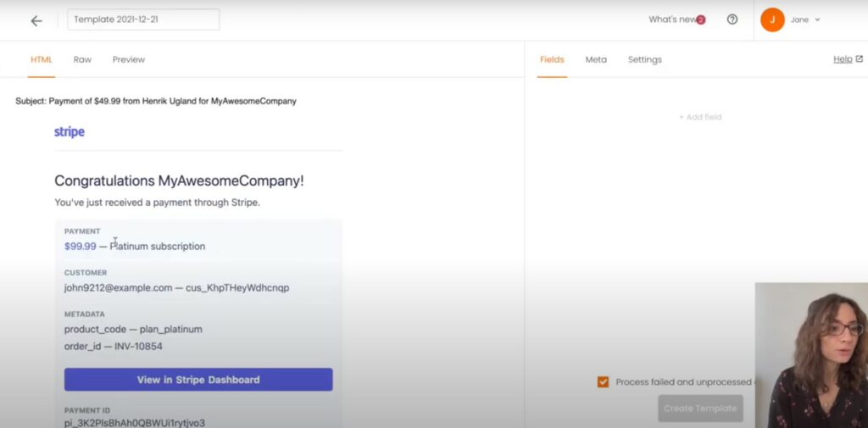Click the METADATA section label
Screen dimensions: 868x428
(85, 314)
